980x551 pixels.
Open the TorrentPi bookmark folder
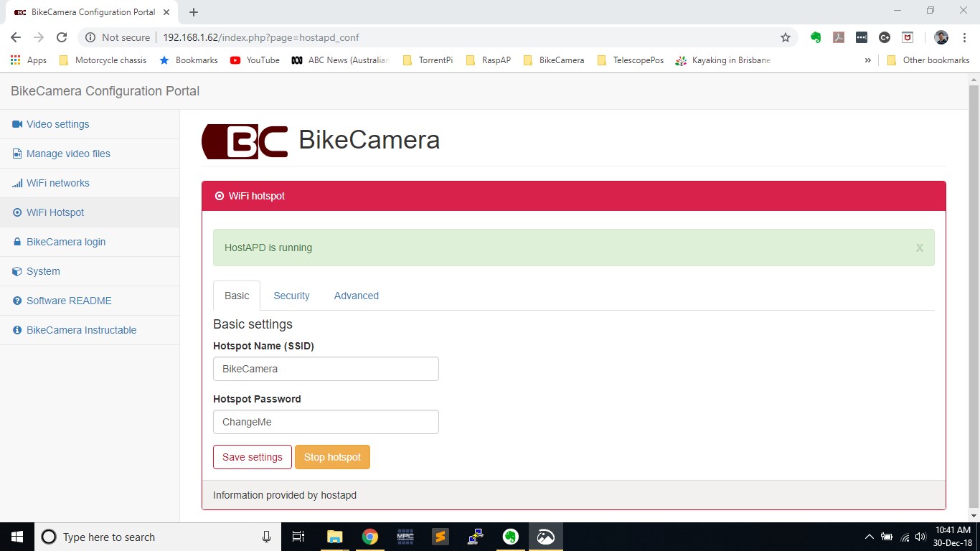[428, 60]
